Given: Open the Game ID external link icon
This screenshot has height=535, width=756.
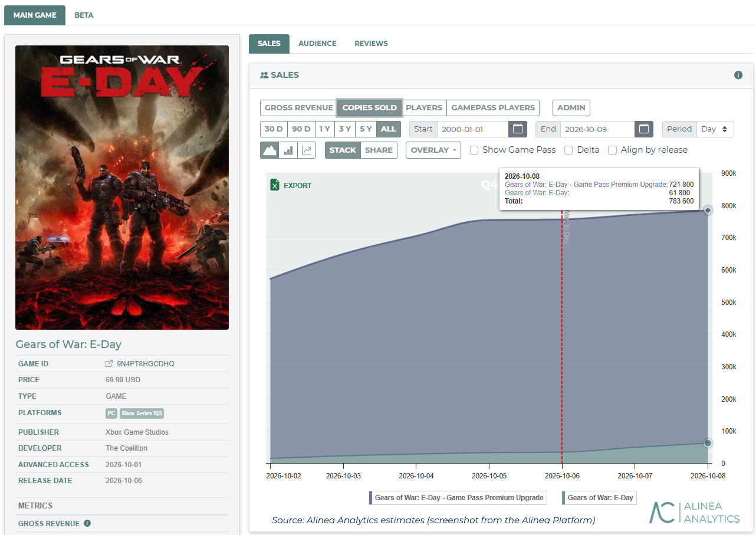Looking at the screenshot, I should 109,364.
